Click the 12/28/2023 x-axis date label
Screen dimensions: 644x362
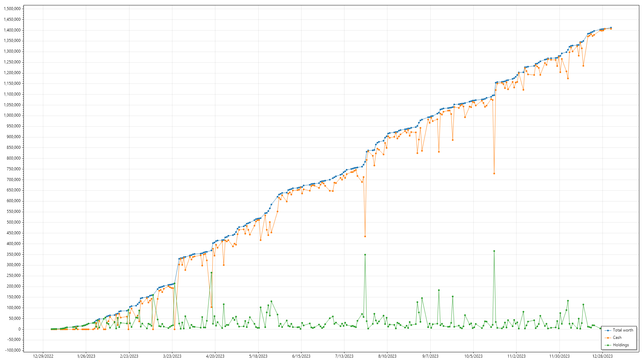tap(602, 356)
